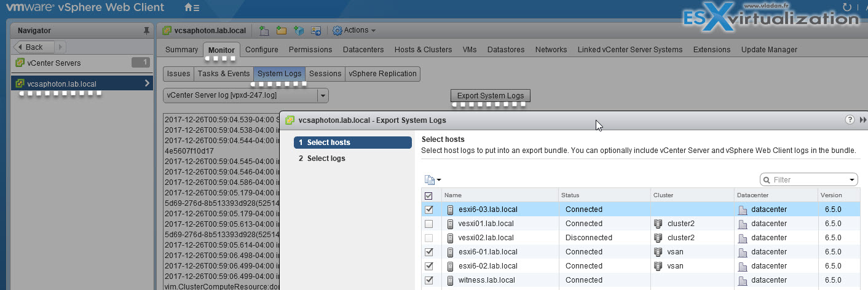The image size is (868, 290).
Task: Open the Configure tab
Action: click(x=262, y=50)
